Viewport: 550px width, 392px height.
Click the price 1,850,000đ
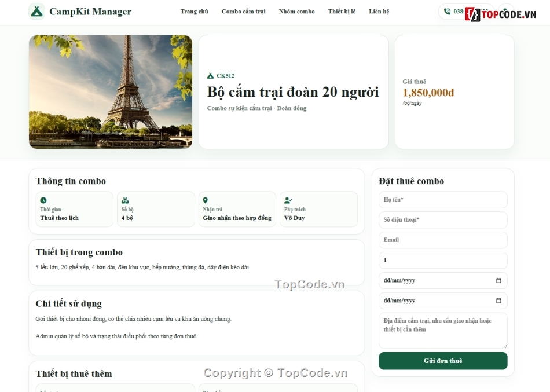pyautogui.click(x=428, y=93)
